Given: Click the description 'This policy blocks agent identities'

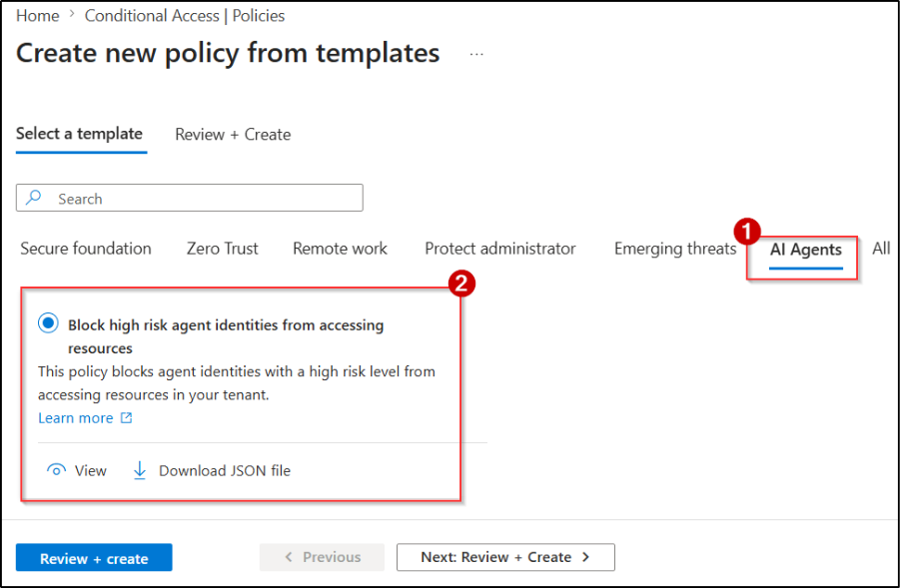Looking at the screenshot, I should 237,383.
